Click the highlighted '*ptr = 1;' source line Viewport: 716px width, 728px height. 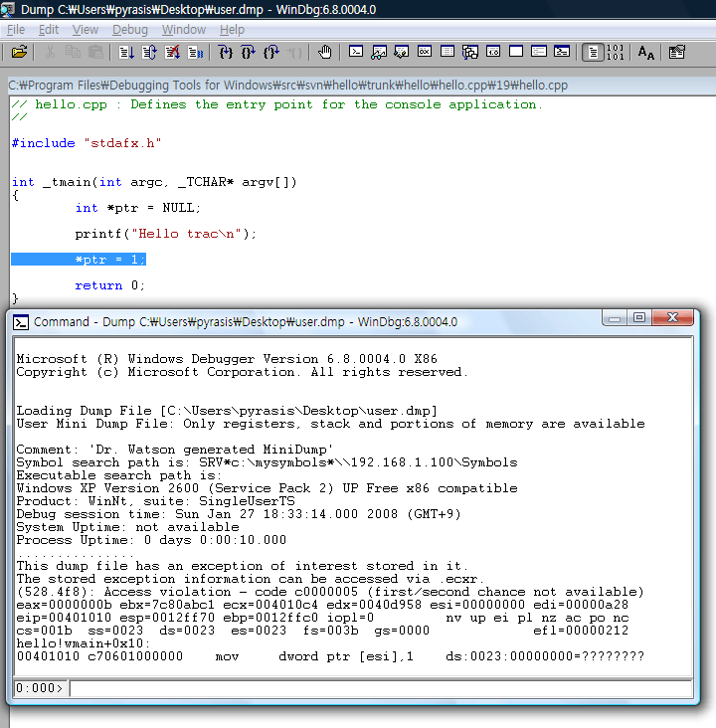[109, 260]
